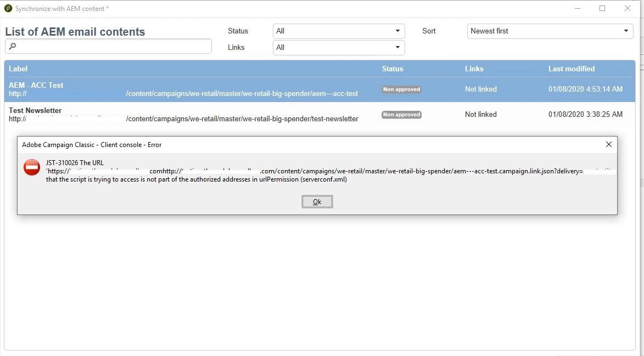Screen dimensions: 644x356
Task: Close the Synchronize with AEM content window
Action: coord(627,8)
